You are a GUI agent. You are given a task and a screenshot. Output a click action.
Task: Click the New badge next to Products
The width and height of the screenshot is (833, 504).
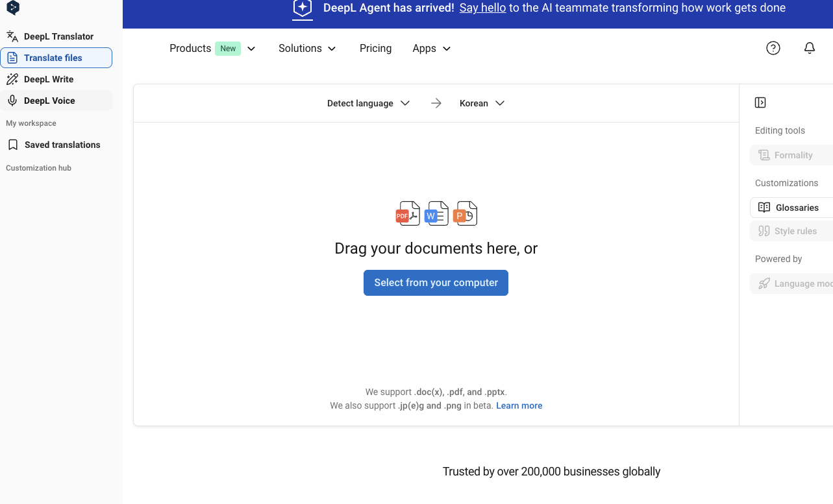(228, 49)
